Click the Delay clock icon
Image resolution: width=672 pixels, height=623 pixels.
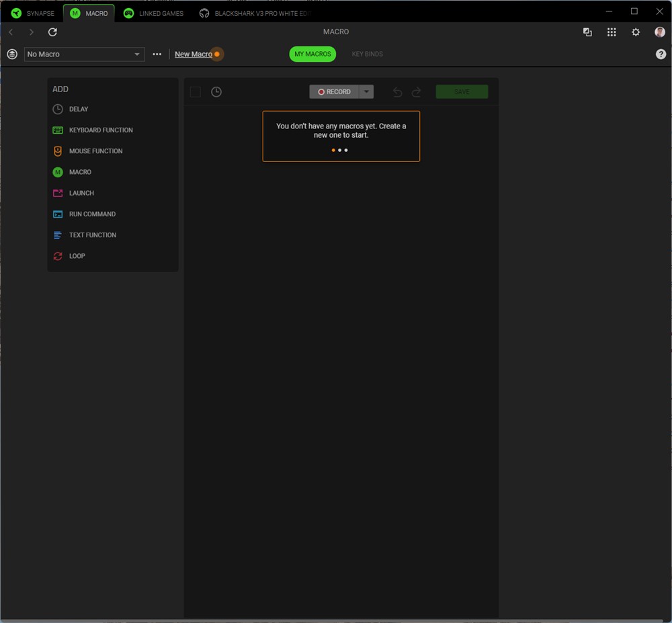pyautogui.click(x=58, y=109)
